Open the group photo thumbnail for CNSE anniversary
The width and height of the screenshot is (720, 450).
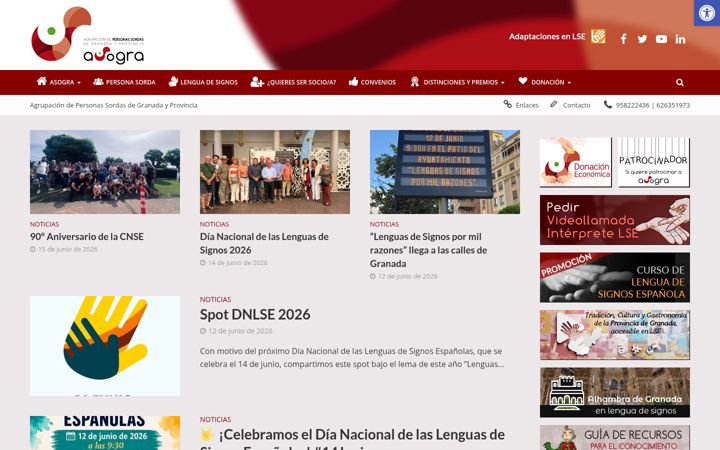(x=105, y=172)
